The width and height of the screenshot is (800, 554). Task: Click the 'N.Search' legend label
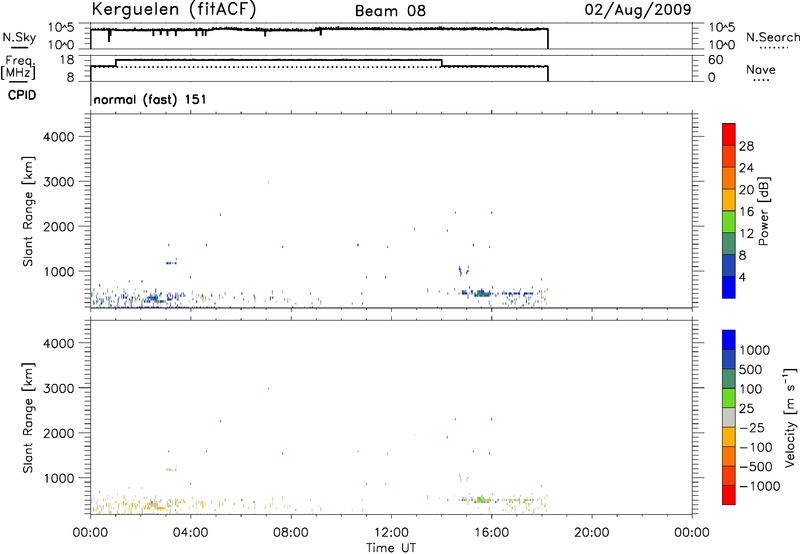coord(772,37)
